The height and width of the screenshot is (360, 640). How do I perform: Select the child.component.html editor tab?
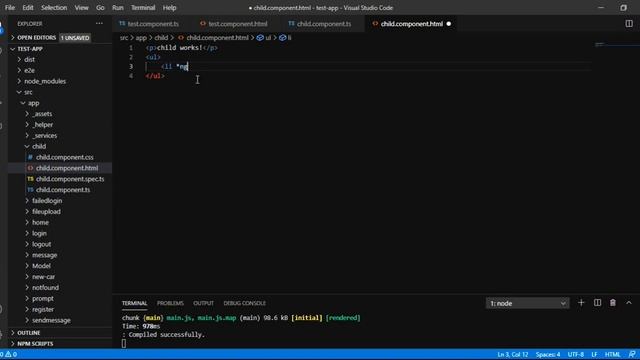[x=411, y=24]
